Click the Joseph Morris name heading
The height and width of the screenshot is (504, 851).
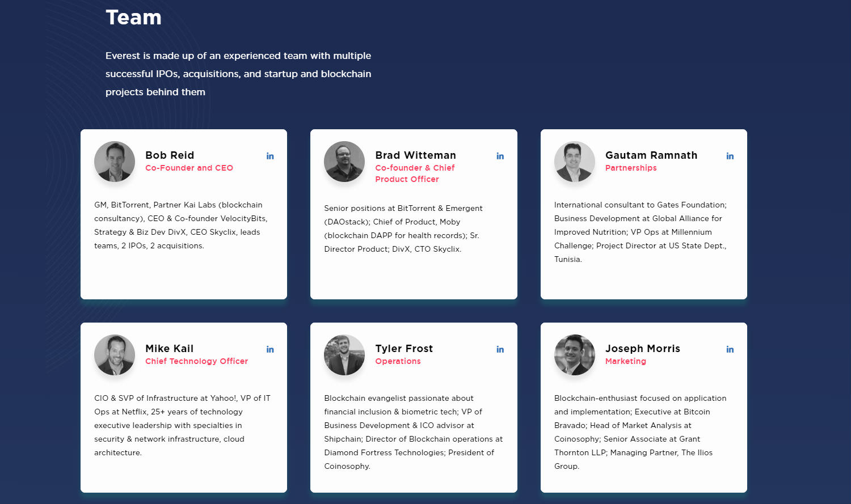pos(643,349)
